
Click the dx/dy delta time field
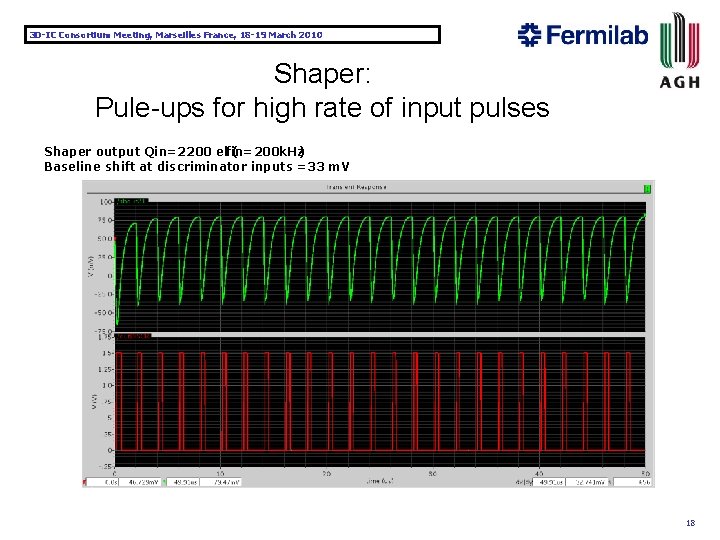tap(549, 482)
